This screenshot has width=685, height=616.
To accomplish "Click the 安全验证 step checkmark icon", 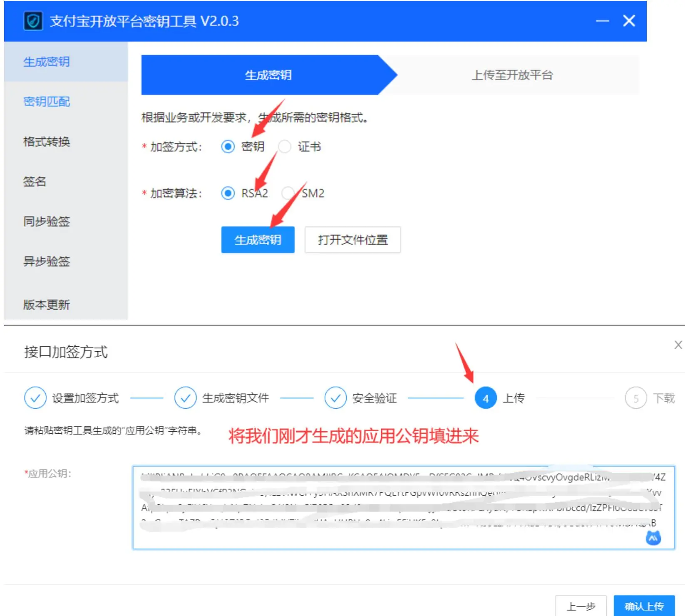I will pos(335,398).
